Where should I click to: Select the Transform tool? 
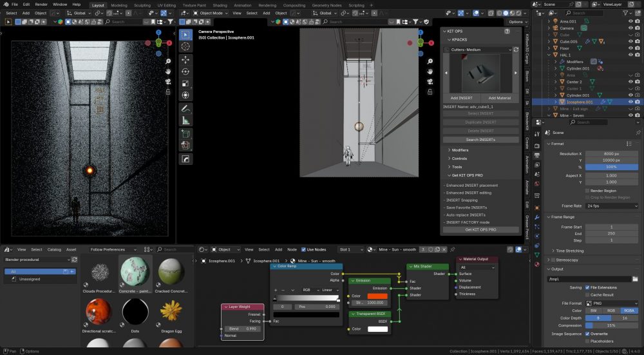click(x=185, y=95)
